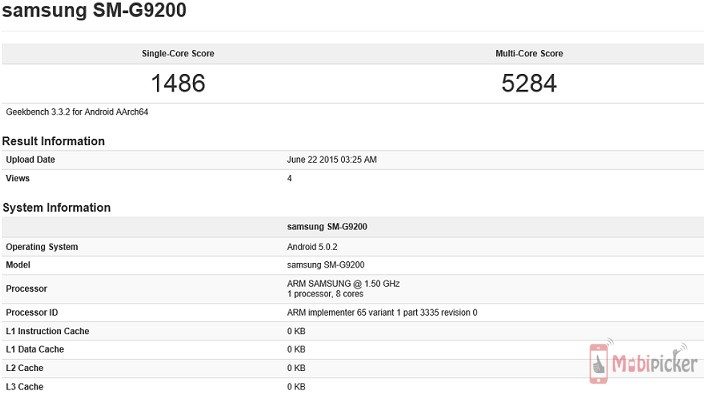
Task: Select the Single-Core Score header
Action: tap(178, 53)
